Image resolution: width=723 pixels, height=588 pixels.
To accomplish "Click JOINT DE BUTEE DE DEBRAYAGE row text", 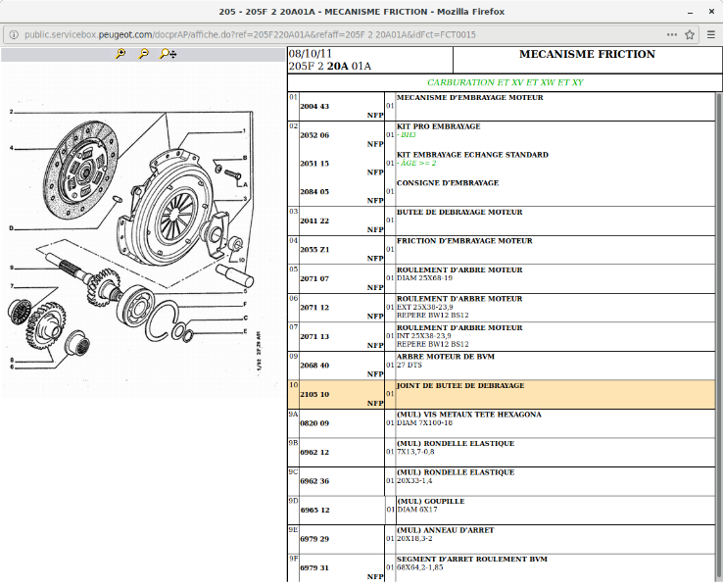I will (x=460, y=385).
